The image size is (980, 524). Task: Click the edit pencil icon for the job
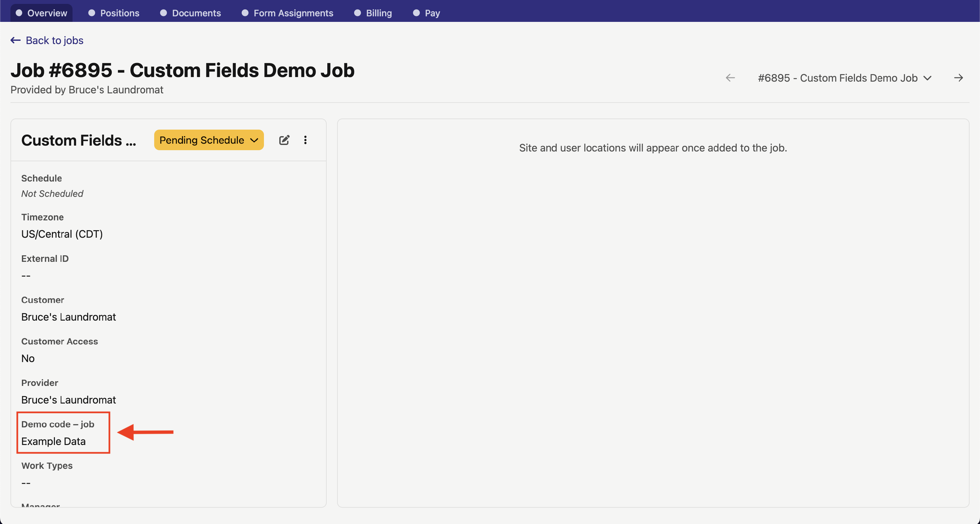[284, 140]
